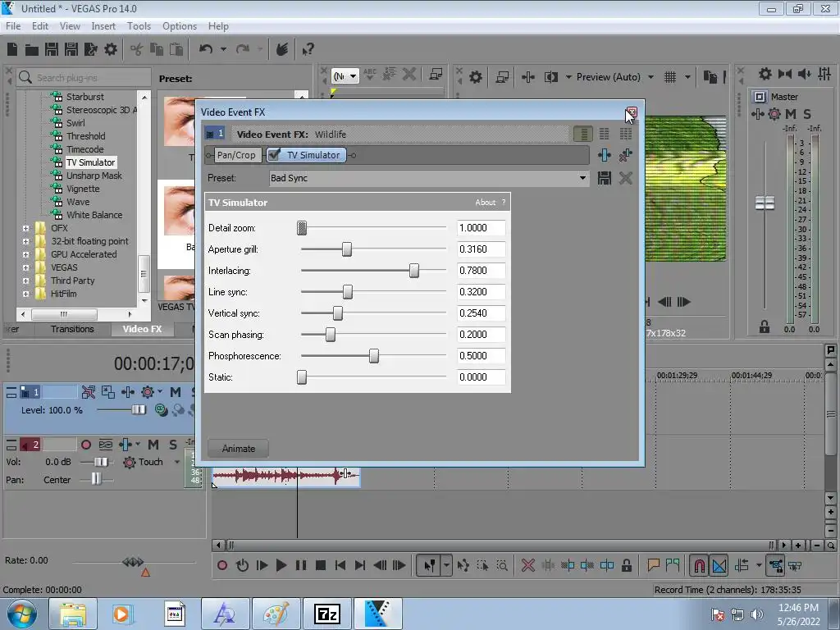The width and height of the screenshot is (840, 630).
Task: Click Plug-In Chain icon in FX dialog
Action: coord(605,155)
